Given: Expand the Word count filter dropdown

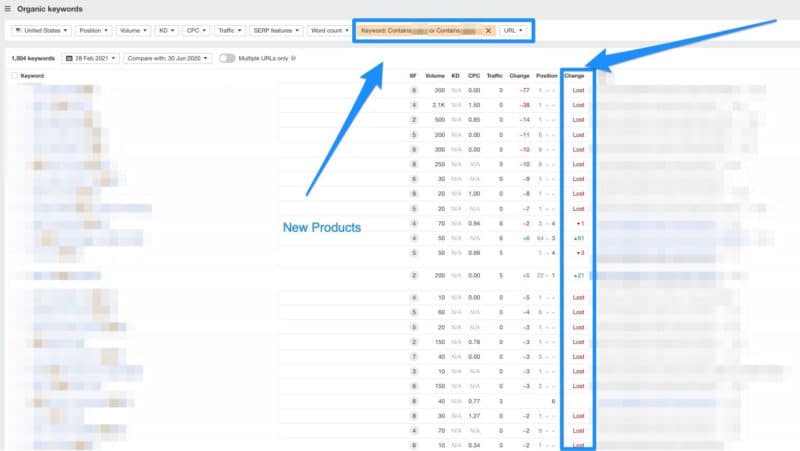Looking at the screenshot, I should [330, 31].
